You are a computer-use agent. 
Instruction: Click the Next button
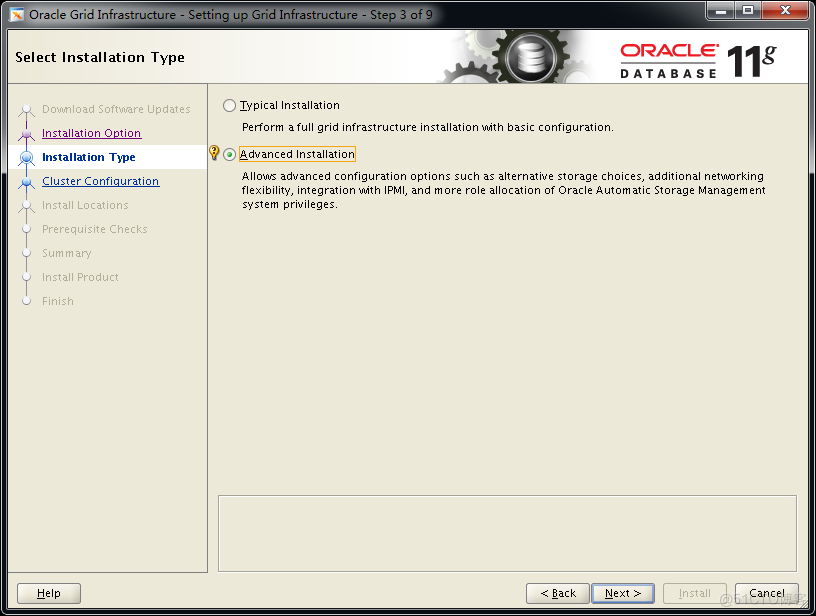pos(623,593)
